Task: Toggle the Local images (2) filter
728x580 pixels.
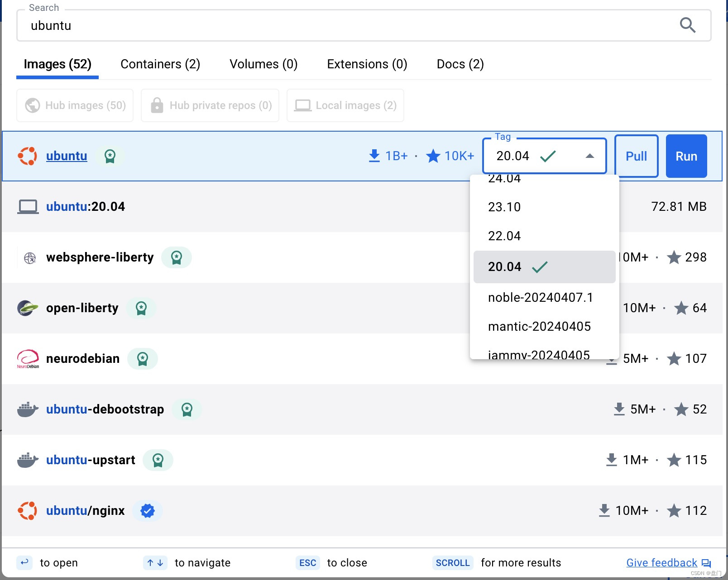Action: pyautogui.click(x=345, y=105)
